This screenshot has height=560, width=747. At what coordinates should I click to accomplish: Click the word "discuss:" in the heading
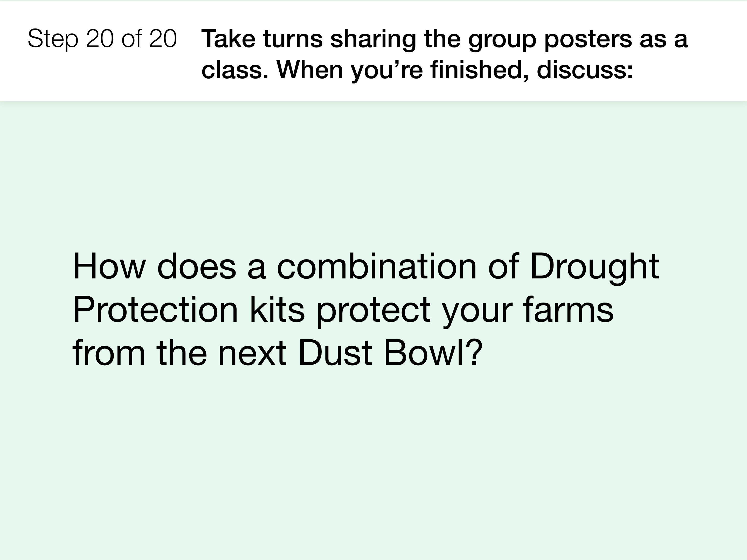pos(585,69)
